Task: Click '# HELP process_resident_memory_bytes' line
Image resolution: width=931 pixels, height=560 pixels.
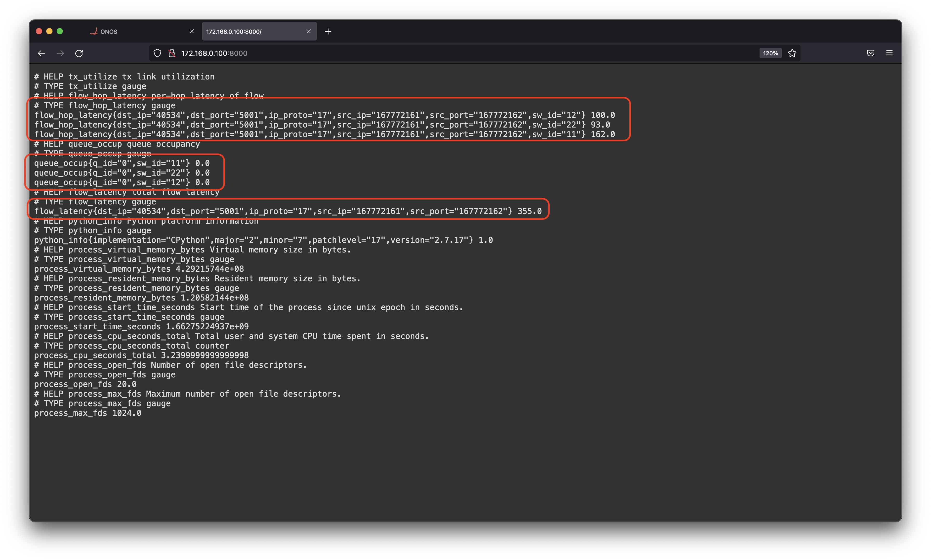Action: pyautogui.click(x=197, y=278)
